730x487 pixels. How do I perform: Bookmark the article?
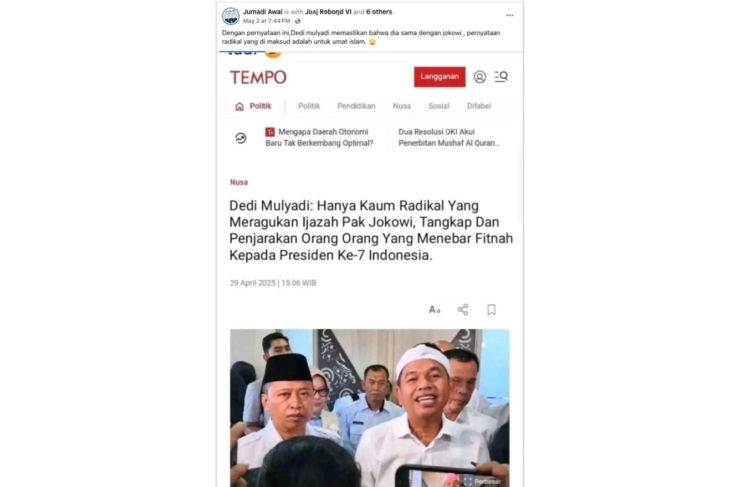click(491, 310)
